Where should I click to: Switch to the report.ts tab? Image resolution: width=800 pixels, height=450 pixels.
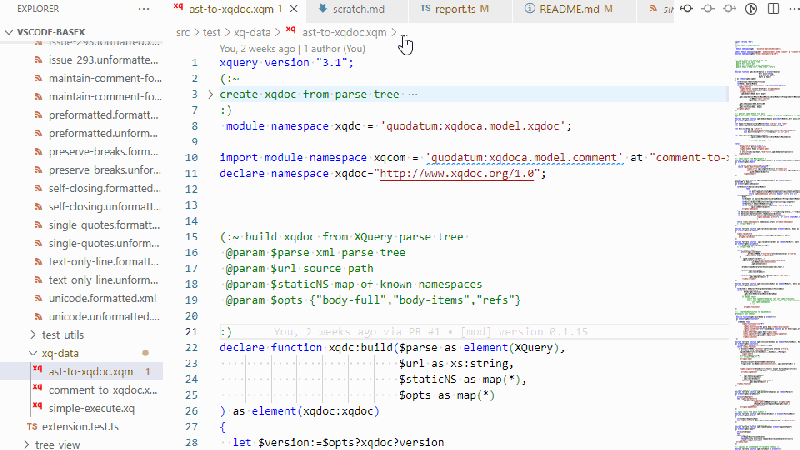click(461, 9)
